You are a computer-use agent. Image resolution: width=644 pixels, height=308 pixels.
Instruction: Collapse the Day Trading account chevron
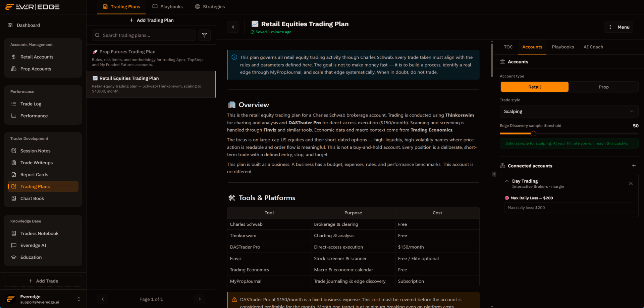[x=507, y=181]
